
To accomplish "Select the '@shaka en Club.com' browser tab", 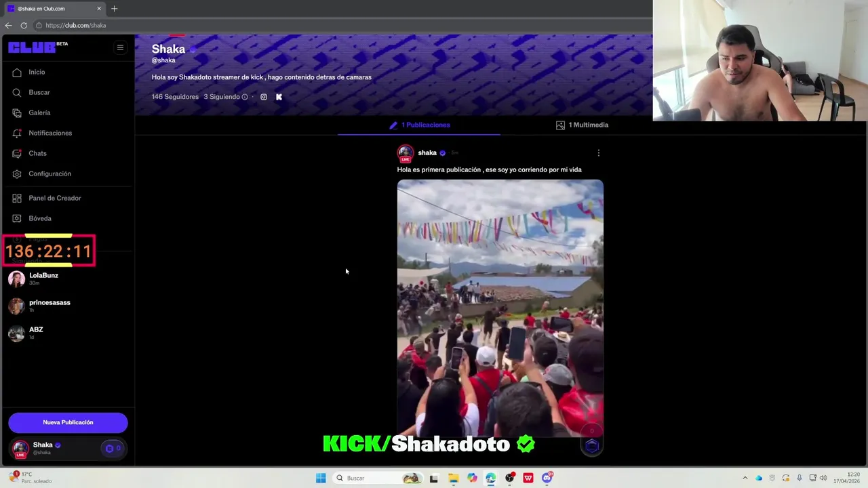I will (54, 9).
